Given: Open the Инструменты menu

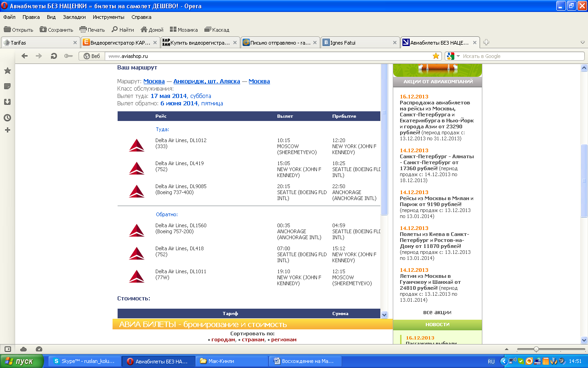Looking at the screenshot, I should pos(108,17).
